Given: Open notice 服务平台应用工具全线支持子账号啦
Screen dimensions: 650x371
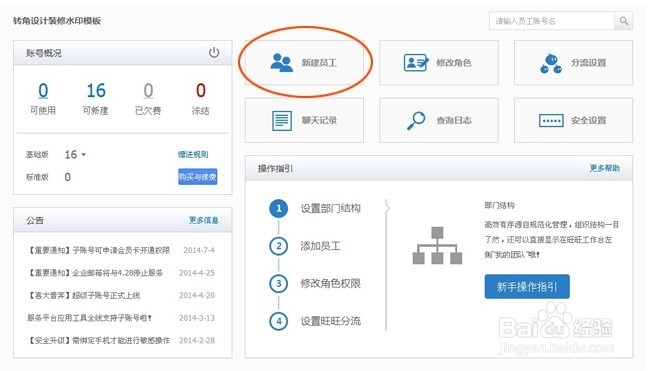Looking at the screenshot, I should (x=89, y=318).
